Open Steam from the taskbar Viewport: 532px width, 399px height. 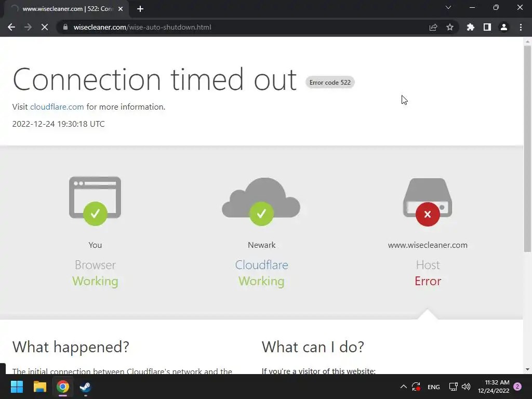pos(86,387)
